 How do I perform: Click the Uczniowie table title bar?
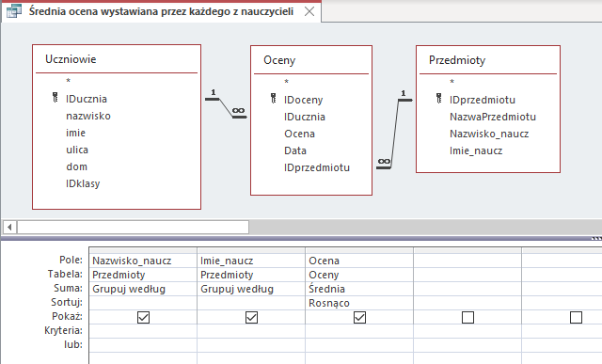point(117,59)
